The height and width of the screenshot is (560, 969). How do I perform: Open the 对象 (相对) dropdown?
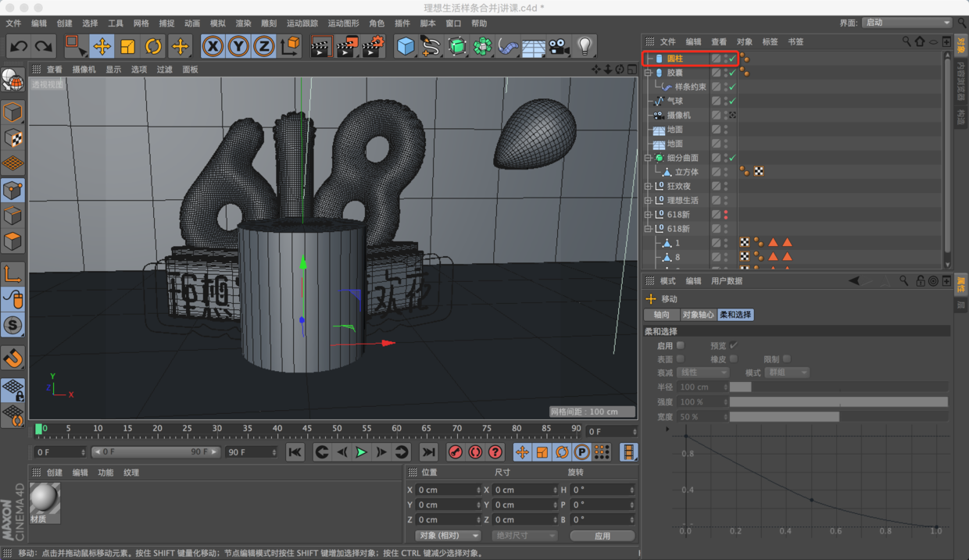pos(448,536)
